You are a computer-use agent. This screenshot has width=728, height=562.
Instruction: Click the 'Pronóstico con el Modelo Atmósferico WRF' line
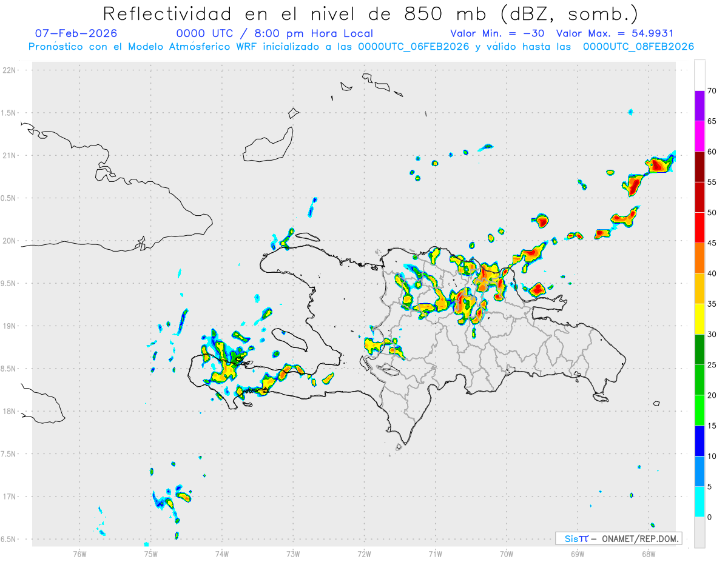click(x=361, y=47)
